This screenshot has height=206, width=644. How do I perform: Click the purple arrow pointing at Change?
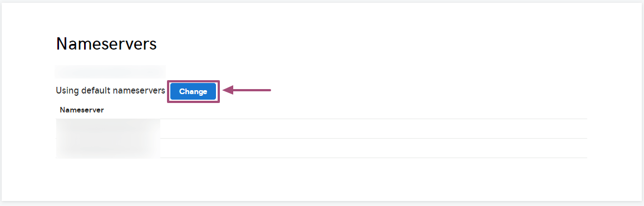[247, 90]
